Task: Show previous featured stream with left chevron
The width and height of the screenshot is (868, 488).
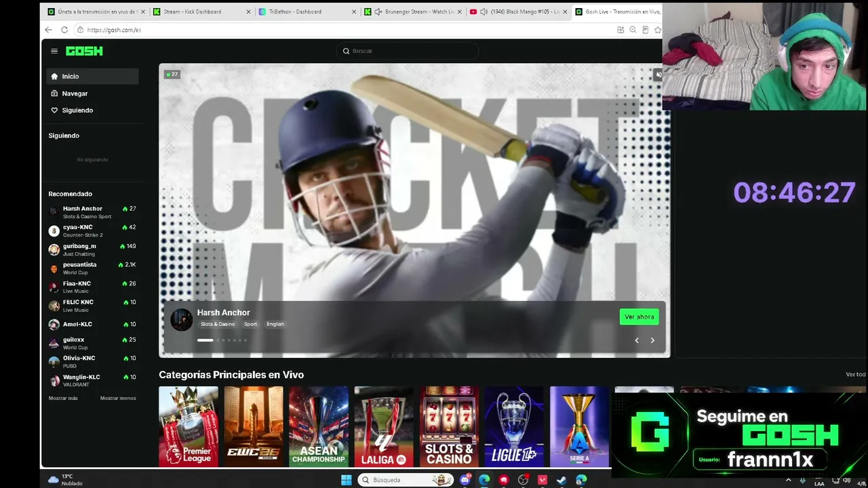Action: coord(637,340)
